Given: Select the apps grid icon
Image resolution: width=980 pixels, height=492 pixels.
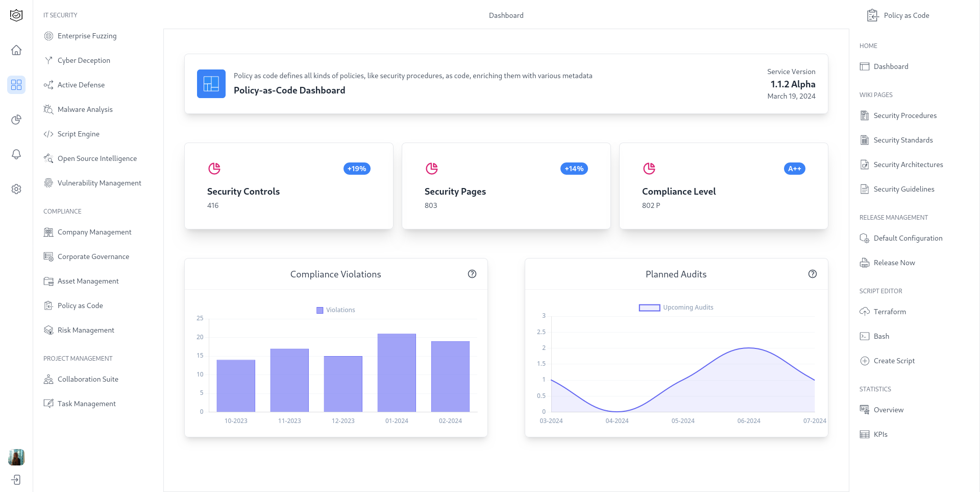Looking at the screenshot, I should click(x=16, y=85).
